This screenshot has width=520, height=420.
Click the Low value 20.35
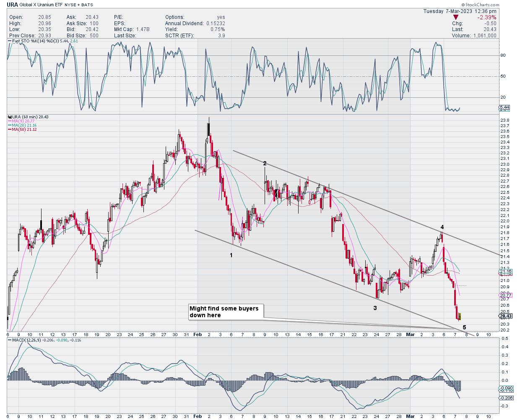pyautogui.click(x=44, y=29)
